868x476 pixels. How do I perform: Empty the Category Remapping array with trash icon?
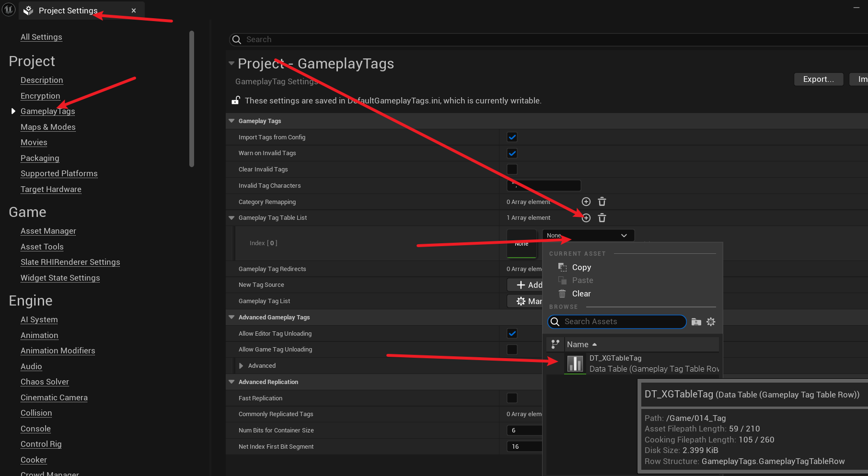[602, 202]
